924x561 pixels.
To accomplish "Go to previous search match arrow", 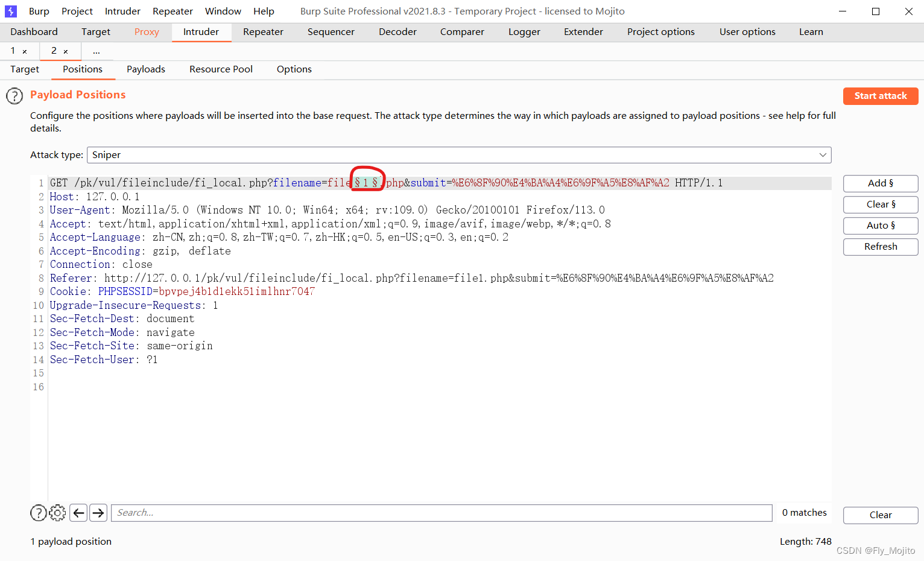I will point(78,513).
